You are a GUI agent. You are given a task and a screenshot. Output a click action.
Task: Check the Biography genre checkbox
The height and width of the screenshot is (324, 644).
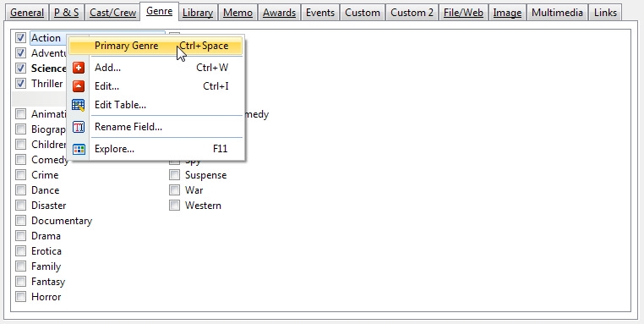click(x=20, y=129)
